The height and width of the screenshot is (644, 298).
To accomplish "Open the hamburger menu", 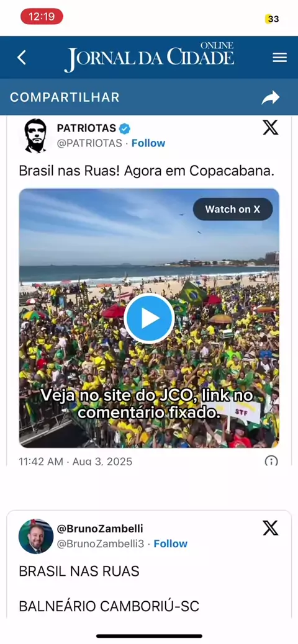I will click(279, 58).
